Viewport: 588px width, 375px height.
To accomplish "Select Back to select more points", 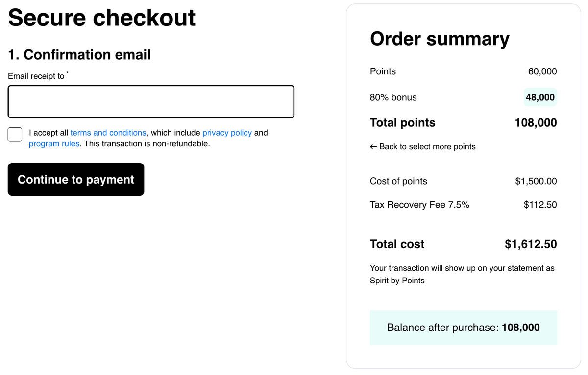I will (427, 146).
